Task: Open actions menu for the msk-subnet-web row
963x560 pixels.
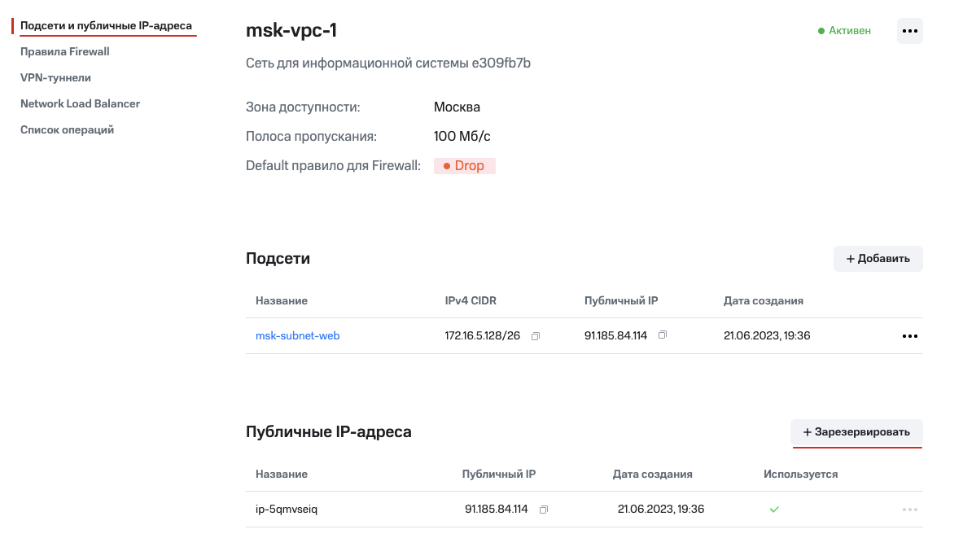Action: pyautogui.click(x=909, y=336)
